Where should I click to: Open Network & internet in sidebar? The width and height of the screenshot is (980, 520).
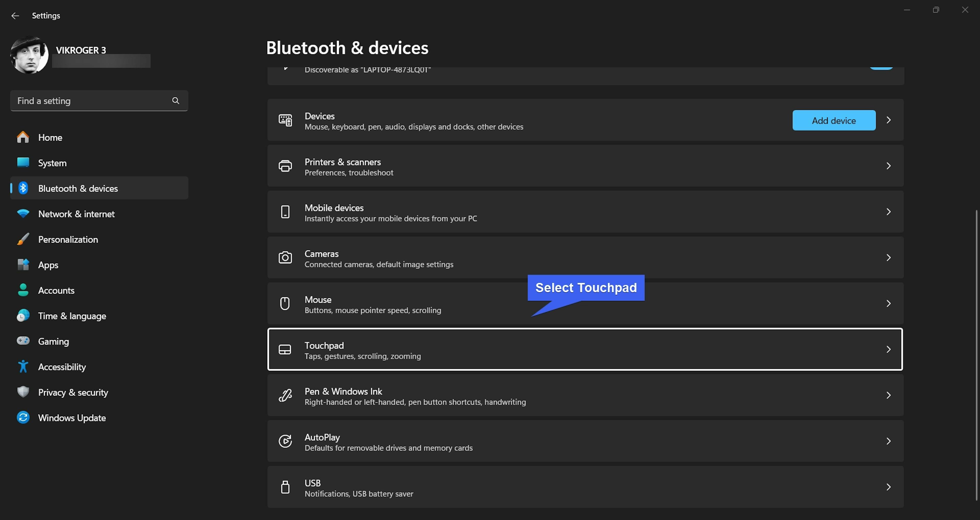click(x=76, y=214)
